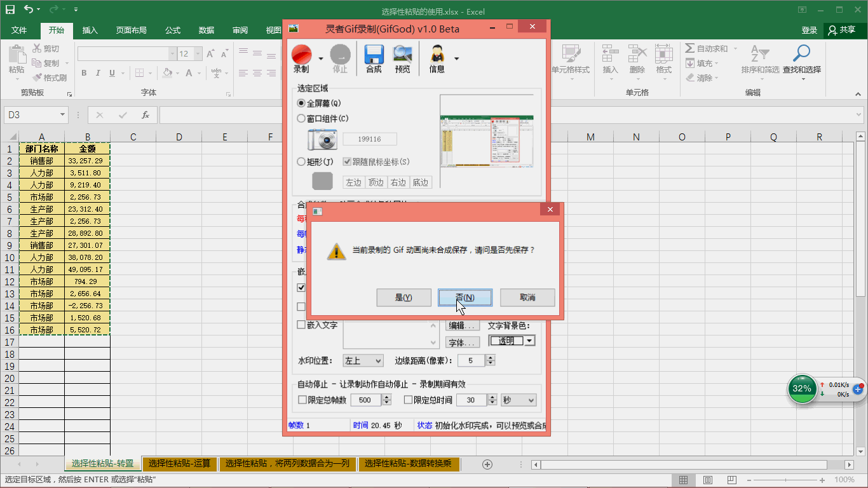Select the 矩形(J) radio button
The width and height of the screenshot is (868, 488).
pos(301,162)
